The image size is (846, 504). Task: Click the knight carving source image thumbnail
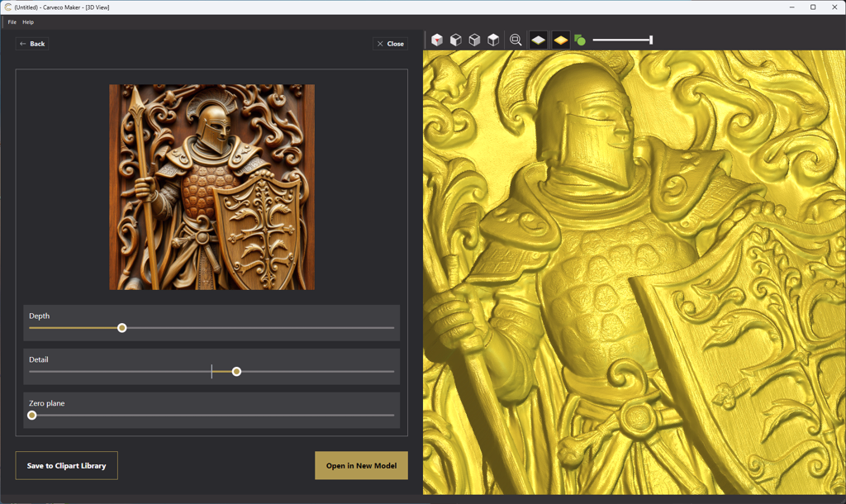click(x=211, y=187)
